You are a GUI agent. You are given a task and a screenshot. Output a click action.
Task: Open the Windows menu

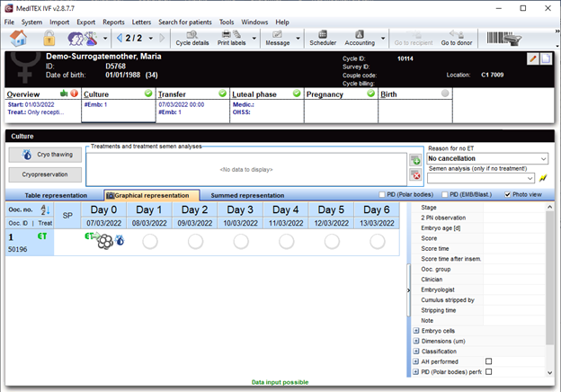[x=254, y=22]
